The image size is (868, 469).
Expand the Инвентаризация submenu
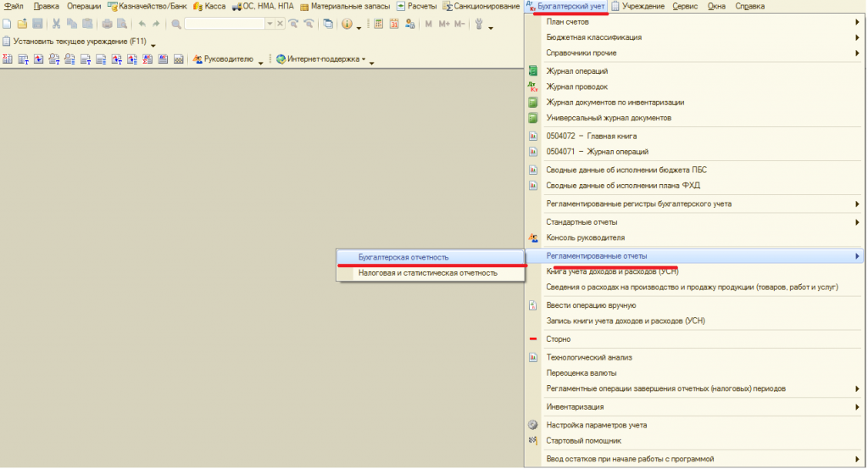[x=857, y=407]
